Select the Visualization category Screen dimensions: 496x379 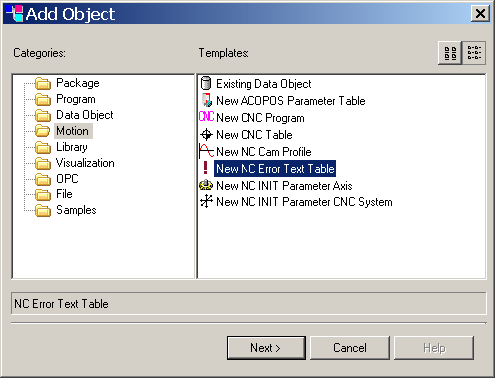click(85, 163)
